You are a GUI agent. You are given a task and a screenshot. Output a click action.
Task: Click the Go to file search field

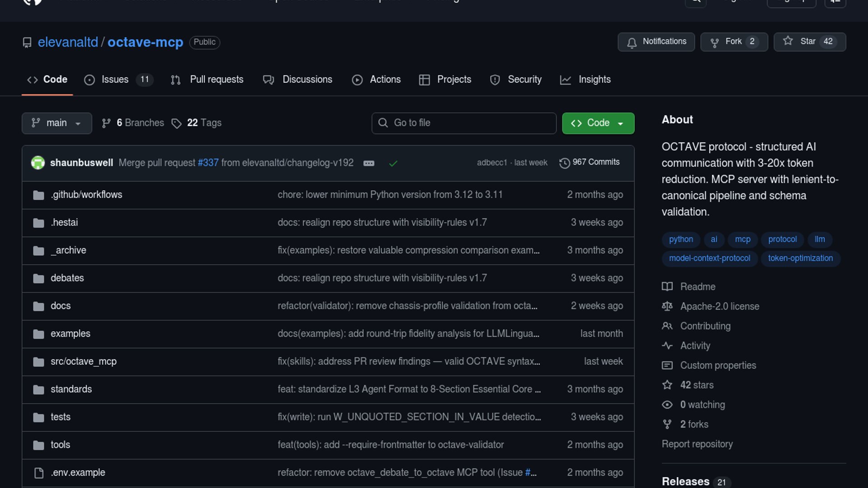tap(464, 123)
